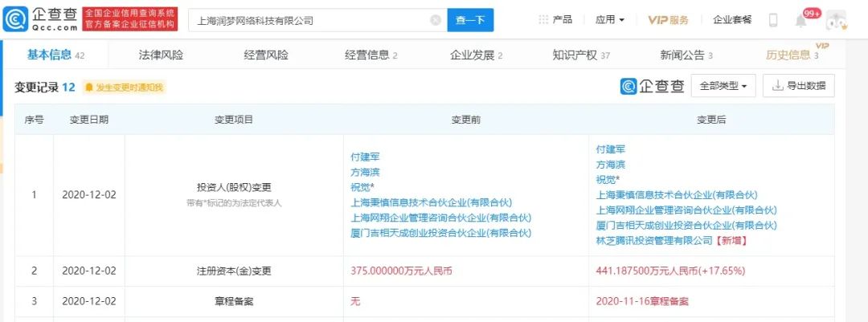Open notifications bell with 99+ badge

coord(801,21)
